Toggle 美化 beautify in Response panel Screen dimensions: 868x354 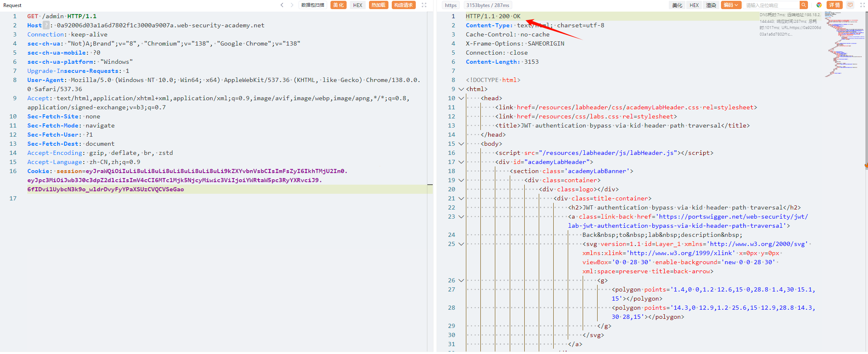(677, 5)
